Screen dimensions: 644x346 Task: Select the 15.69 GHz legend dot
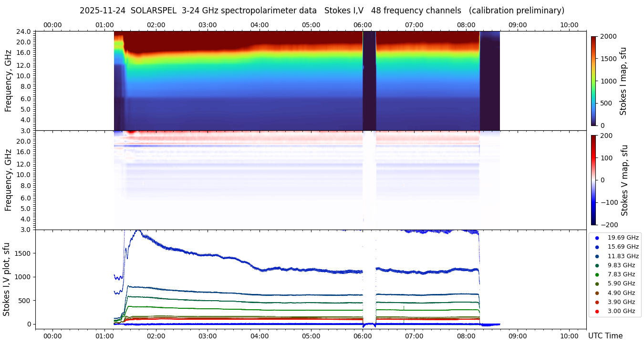coord(597,247)
